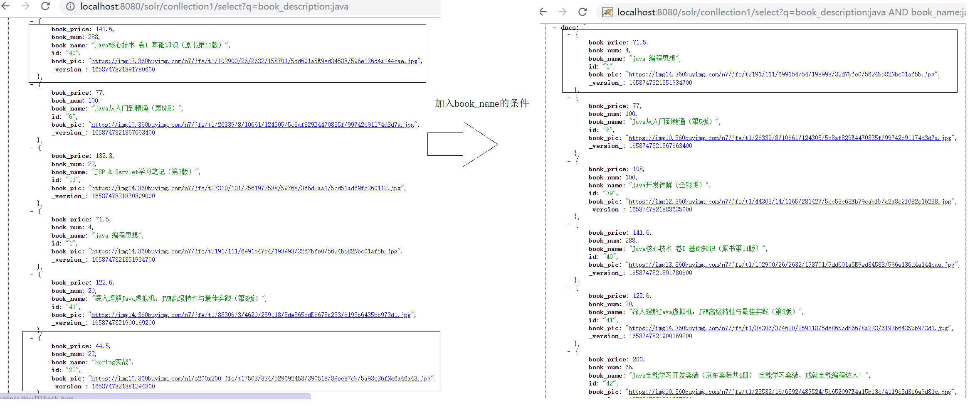Open site info icon in left address bar
980x410 pixels.
pos(70,7)
